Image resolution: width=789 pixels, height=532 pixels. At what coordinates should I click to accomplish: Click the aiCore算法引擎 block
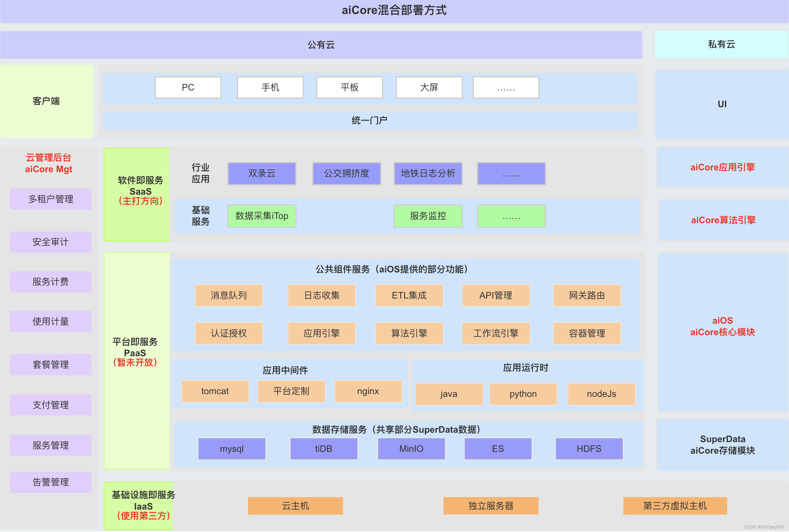coord(723,220)
